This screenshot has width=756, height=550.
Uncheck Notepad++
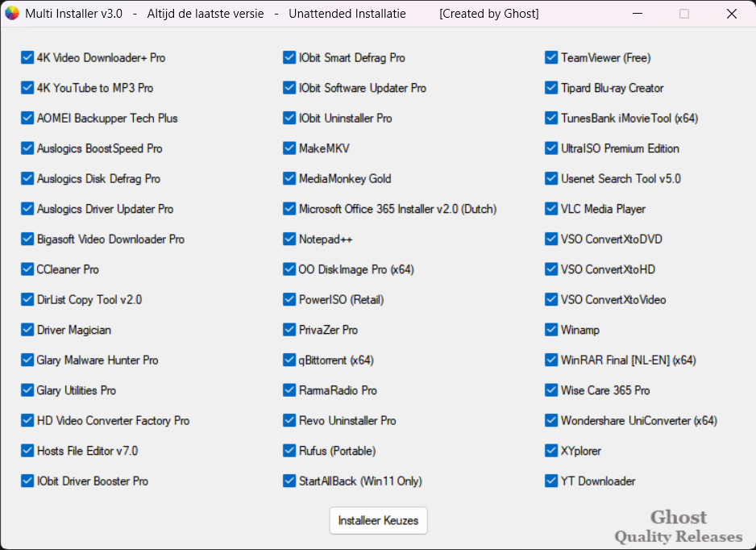289,240
